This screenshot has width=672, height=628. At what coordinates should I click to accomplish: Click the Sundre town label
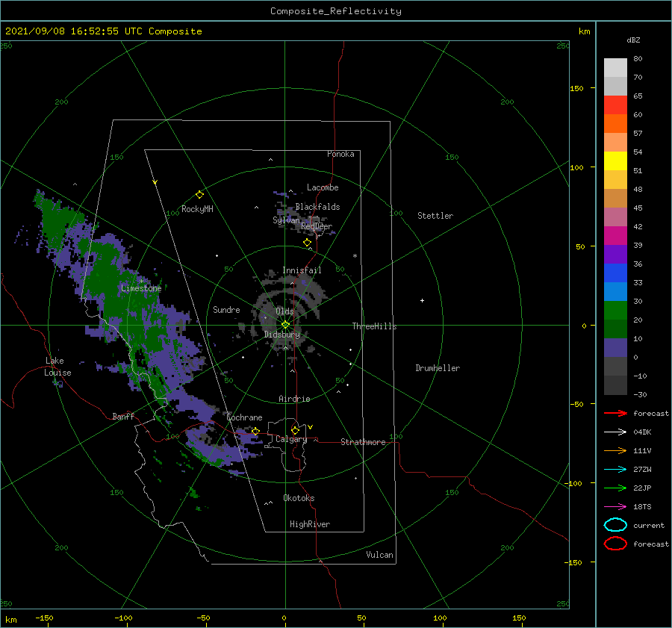pyautogui.click(x=227, y=309)
